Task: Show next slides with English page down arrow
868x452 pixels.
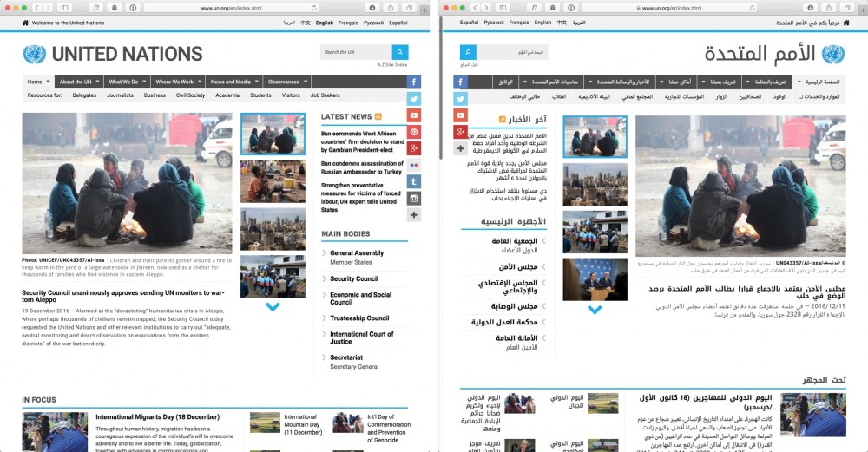Action: [273, 306]
